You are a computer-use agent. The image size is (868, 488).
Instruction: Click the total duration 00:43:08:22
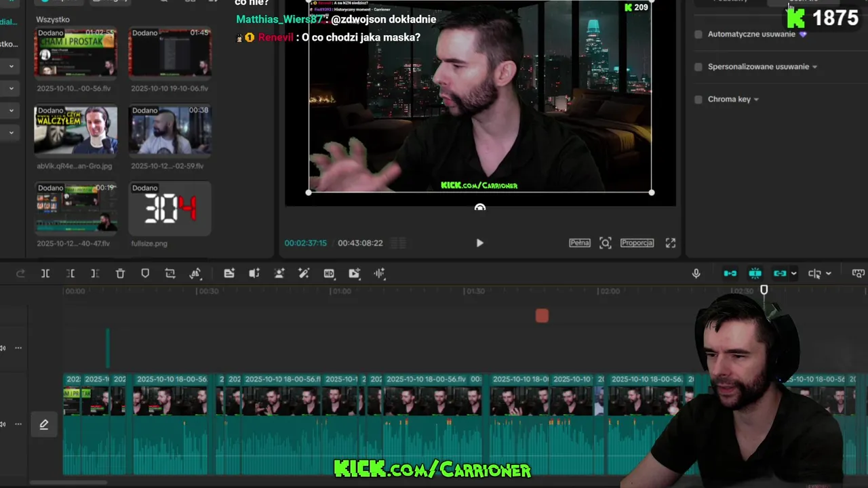coord(360,243)
